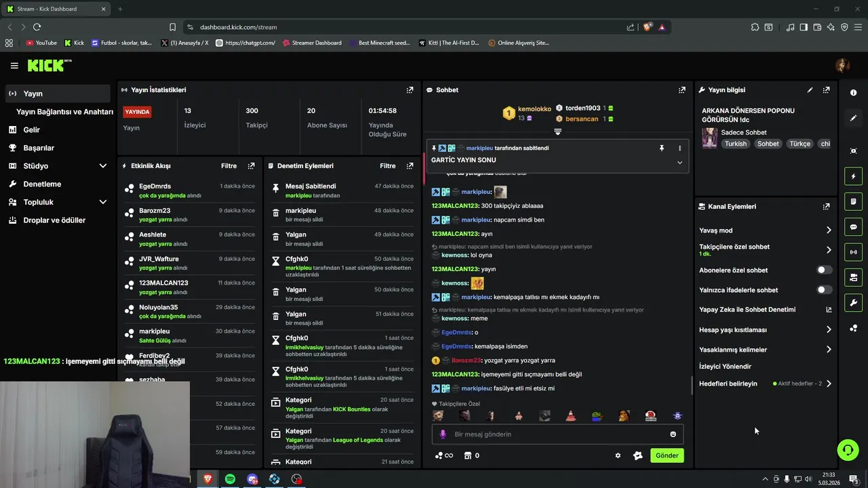Open the Yavaş mod options
The width and height of the screenshot is (868, 488).
[765, 230]
